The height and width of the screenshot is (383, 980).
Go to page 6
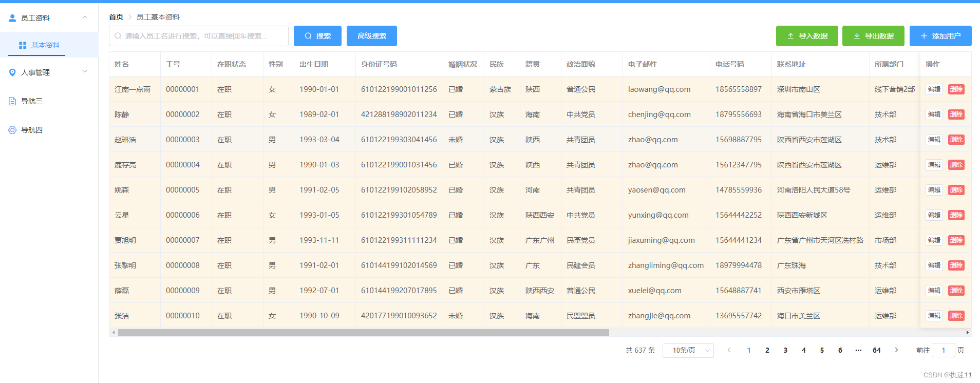[840, 350]
